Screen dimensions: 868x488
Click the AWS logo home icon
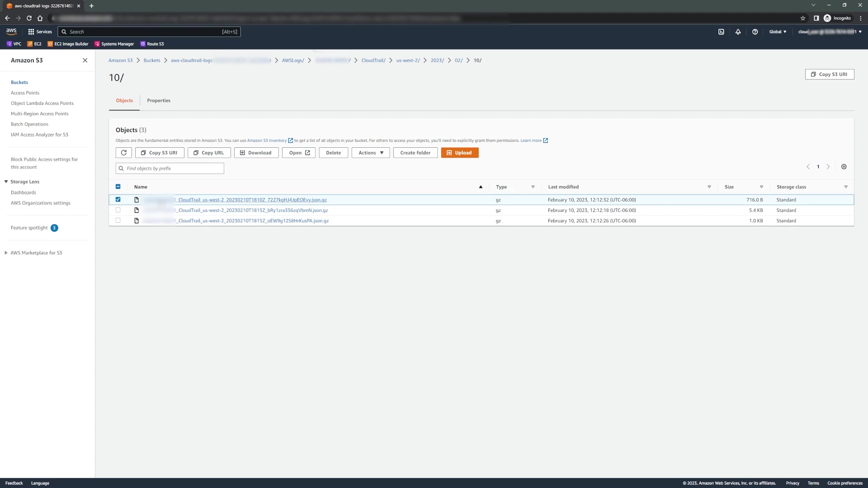coord(11,31)
